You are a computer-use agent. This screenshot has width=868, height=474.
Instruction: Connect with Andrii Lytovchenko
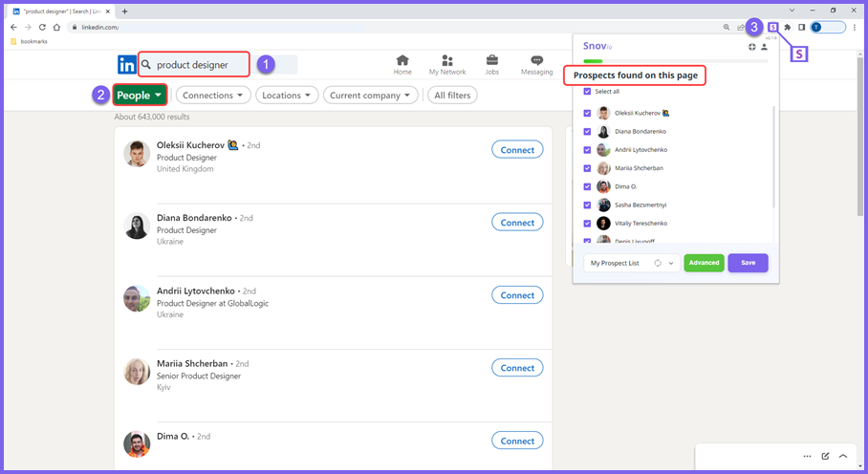517,295
